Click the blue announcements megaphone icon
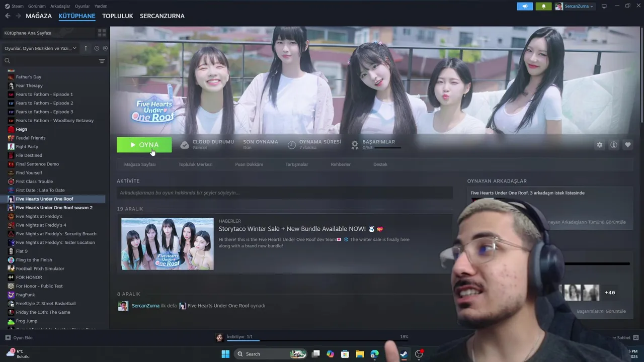Viewport: 644px width, 362px height. (524, 6)
